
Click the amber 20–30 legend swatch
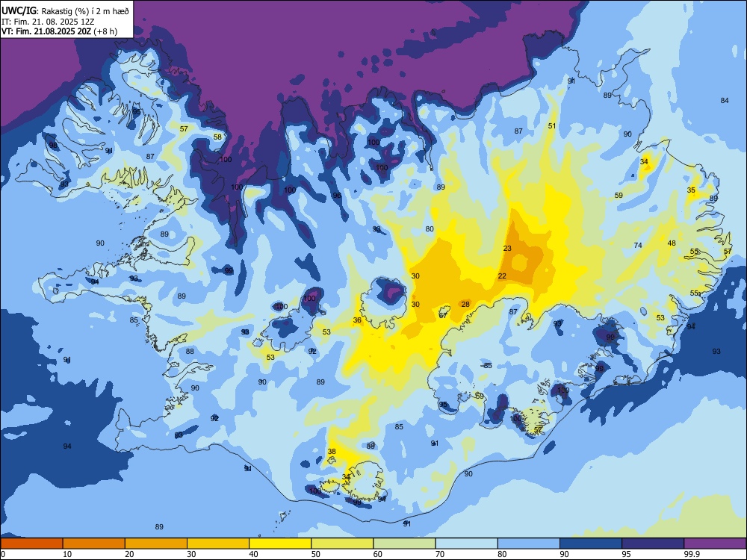[x=156, y=544]
